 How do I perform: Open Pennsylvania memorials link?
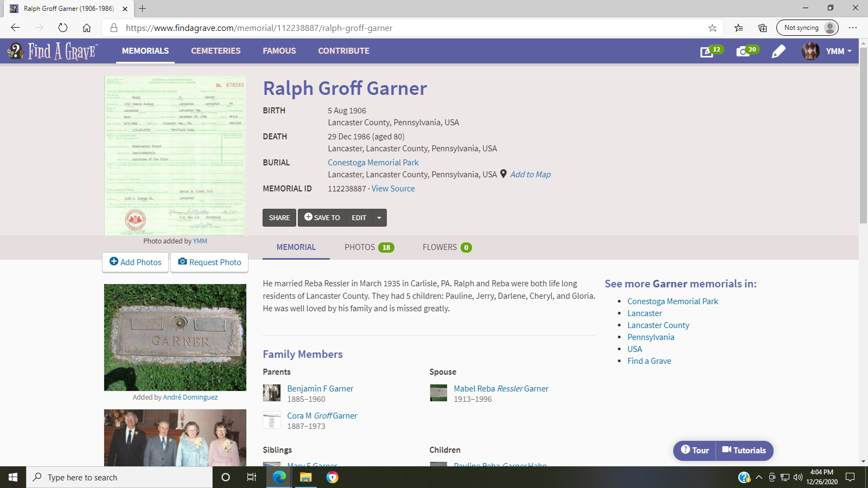tap(650, 337)
